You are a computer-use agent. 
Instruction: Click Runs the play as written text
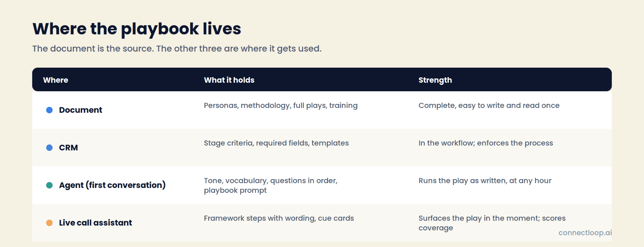click(485, 181)
